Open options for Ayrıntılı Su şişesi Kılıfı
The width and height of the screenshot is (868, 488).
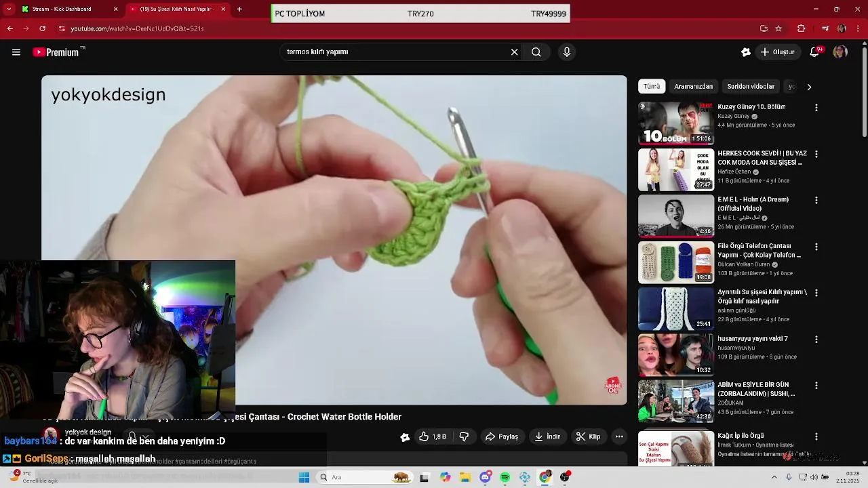point(816,293)
